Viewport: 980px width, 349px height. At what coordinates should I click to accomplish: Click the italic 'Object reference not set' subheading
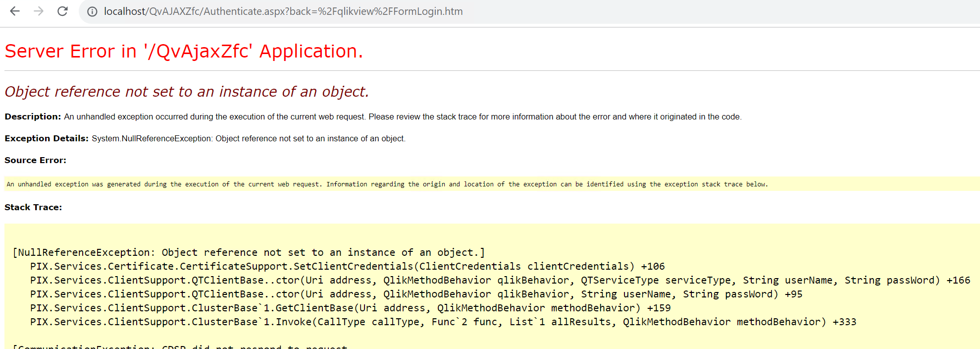tap(187, 92)
